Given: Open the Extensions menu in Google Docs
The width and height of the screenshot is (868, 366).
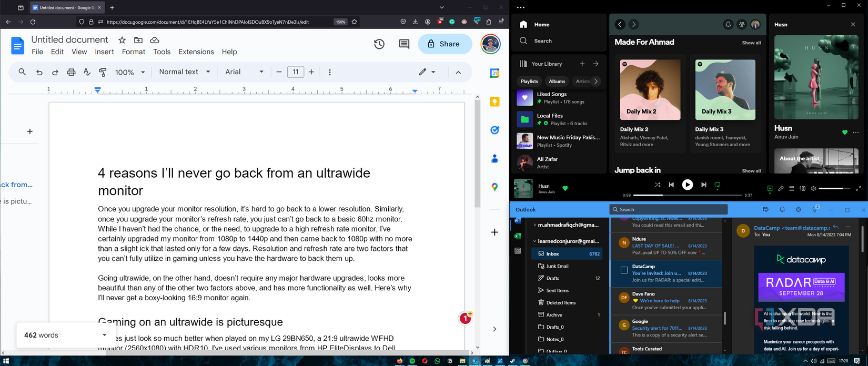Looking at the screenshot, I should pos(196,52).
